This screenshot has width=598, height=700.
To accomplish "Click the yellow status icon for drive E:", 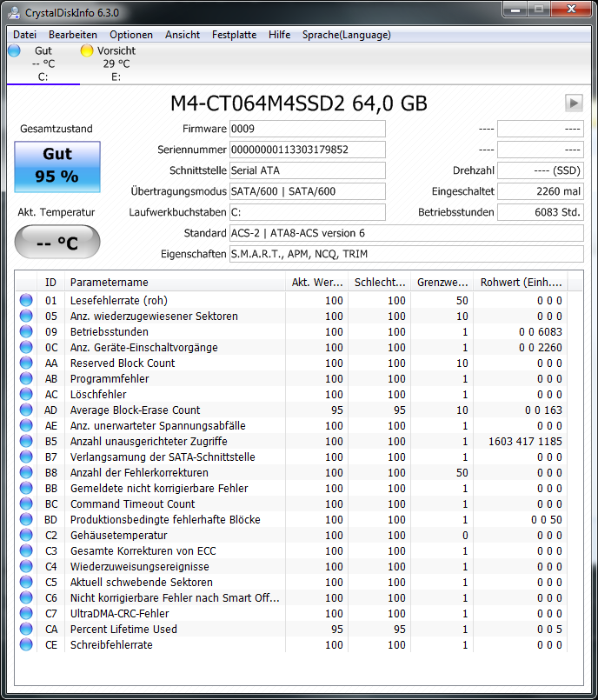I will coord(87,51).
